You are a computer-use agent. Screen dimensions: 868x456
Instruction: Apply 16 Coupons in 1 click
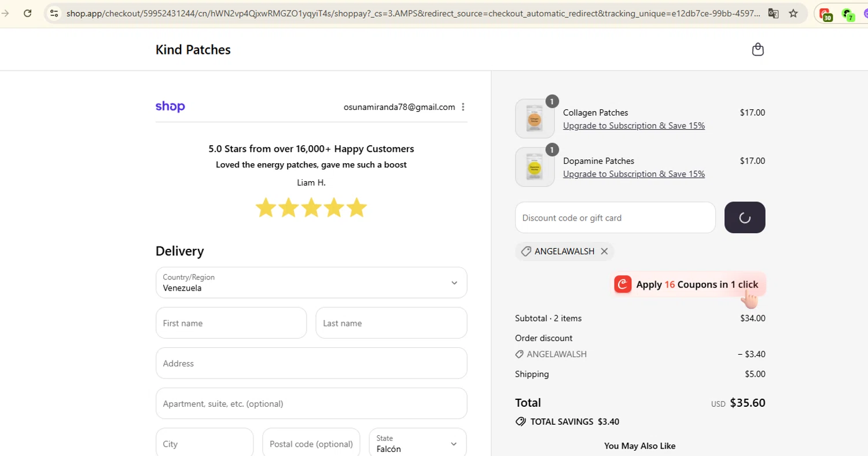689,284
